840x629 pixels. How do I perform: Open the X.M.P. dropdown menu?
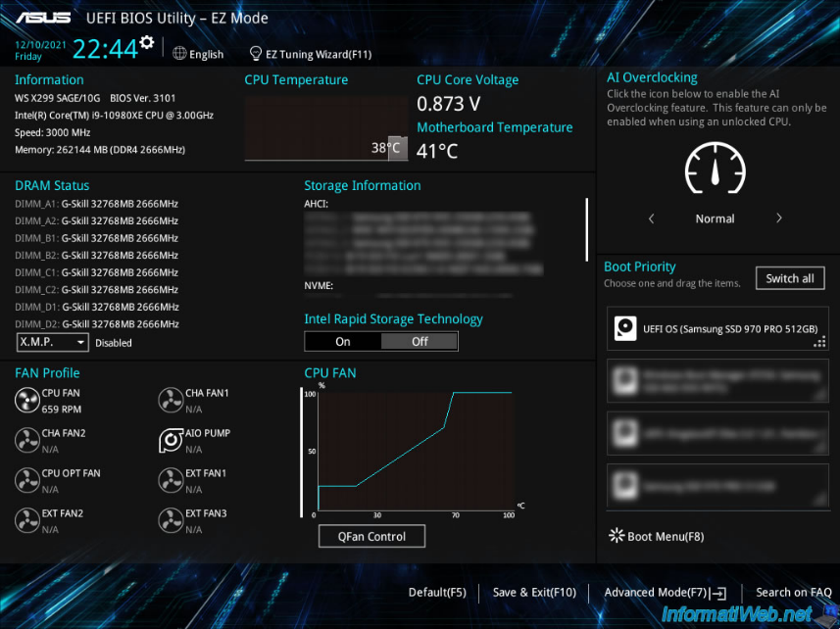point(52,342)
